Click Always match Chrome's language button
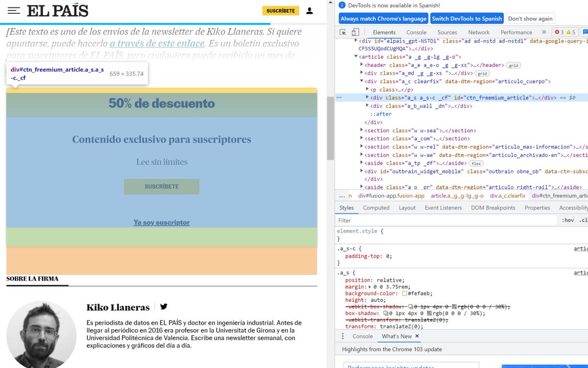 point(384,19)
